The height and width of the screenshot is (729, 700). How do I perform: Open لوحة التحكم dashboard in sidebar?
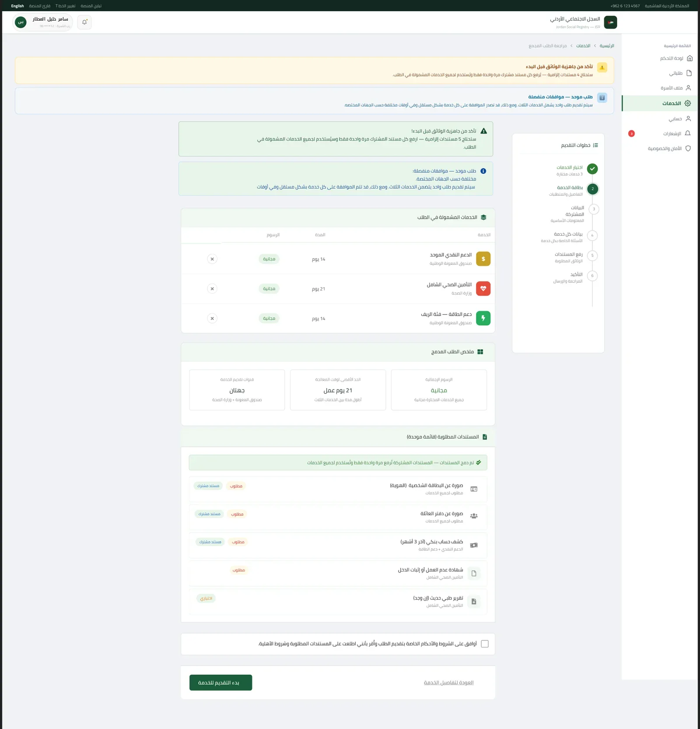pos(676,58)
